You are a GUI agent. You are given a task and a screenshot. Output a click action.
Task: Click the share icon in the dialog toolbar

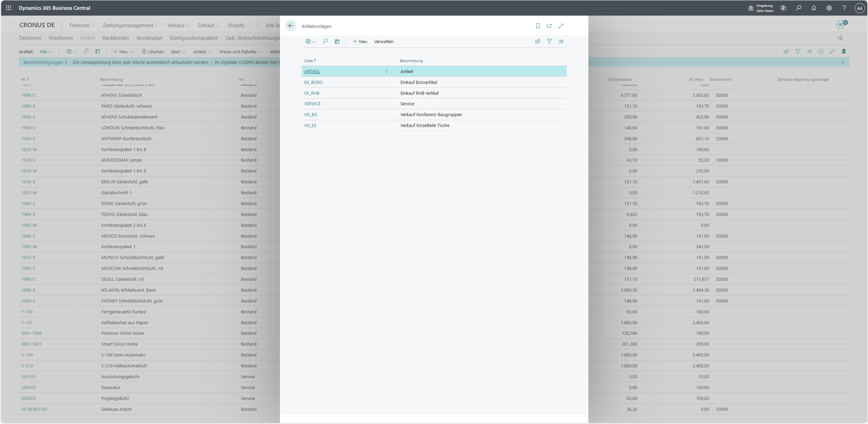[x=538, y=42]
